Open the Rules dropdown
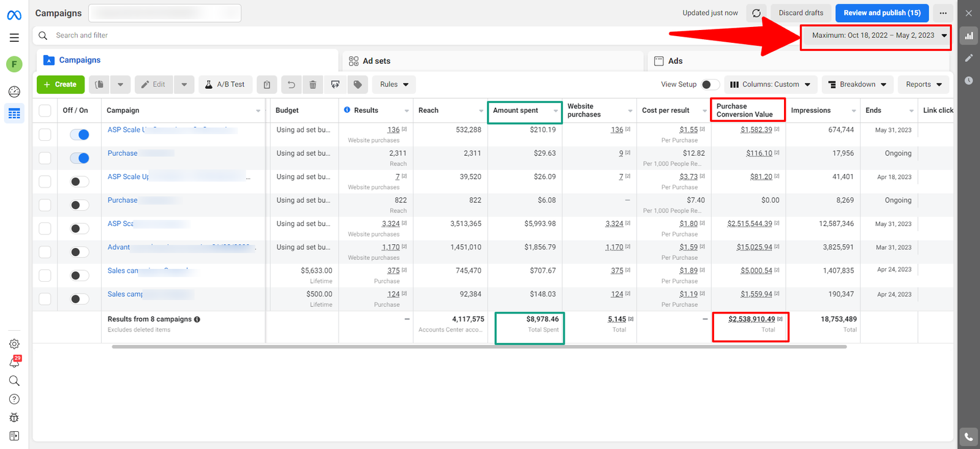 [x=394, y=85]
